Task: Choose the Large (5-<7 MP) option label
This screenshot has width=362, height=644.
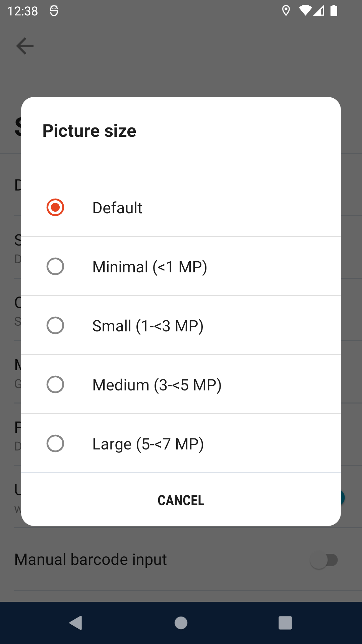Action: coord(148,444)
